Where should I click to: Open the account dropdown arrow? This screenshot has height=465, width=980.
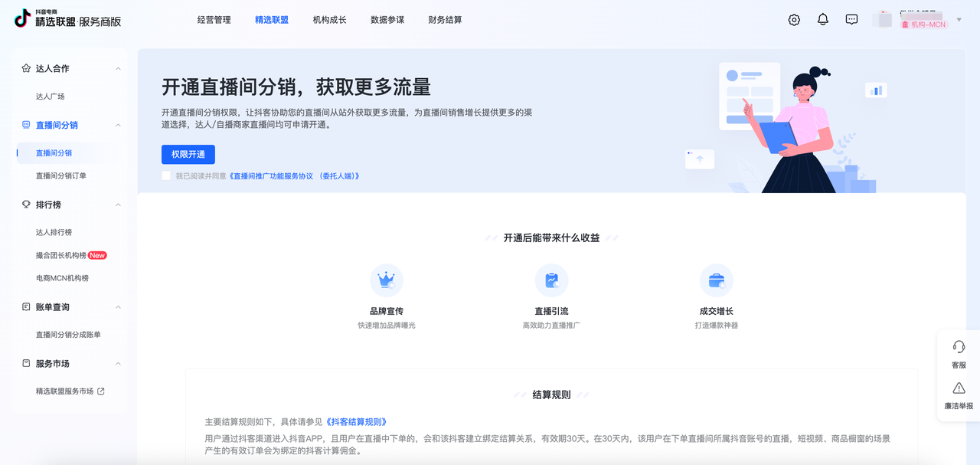coord(959,20)
